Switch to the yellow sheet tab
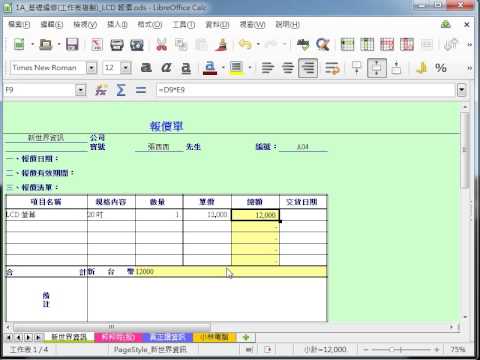 [x=214, y=337]
